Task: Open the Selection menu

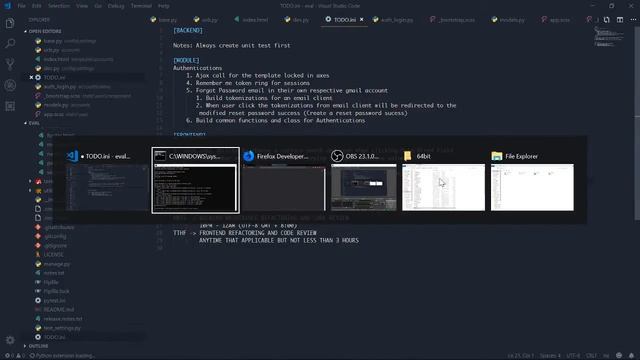Action: tap(59, 6)
